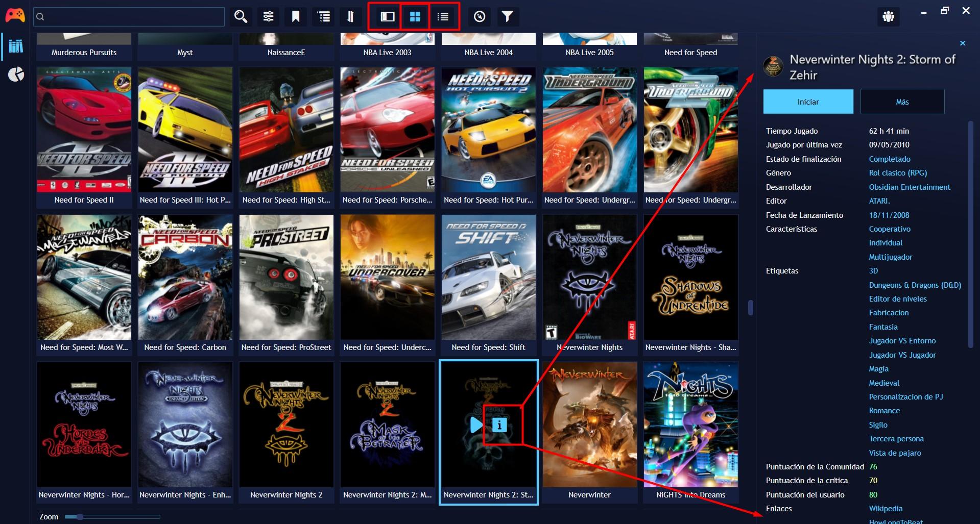Select Need for Speed: ProStreet cover
Screen dimensions: 980x524
pyautogui.click(x=286, y=277)
